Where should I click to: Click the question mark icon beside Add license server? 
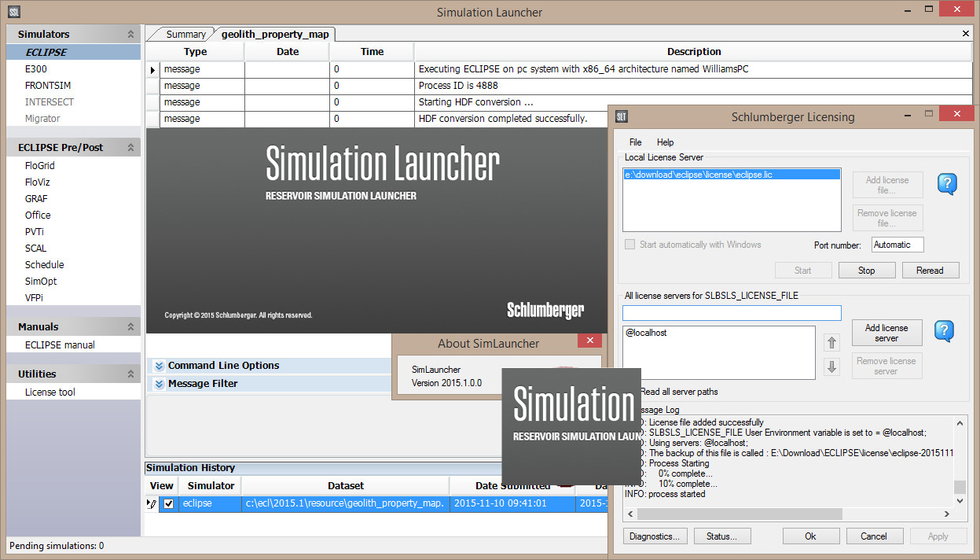(944, 331)
